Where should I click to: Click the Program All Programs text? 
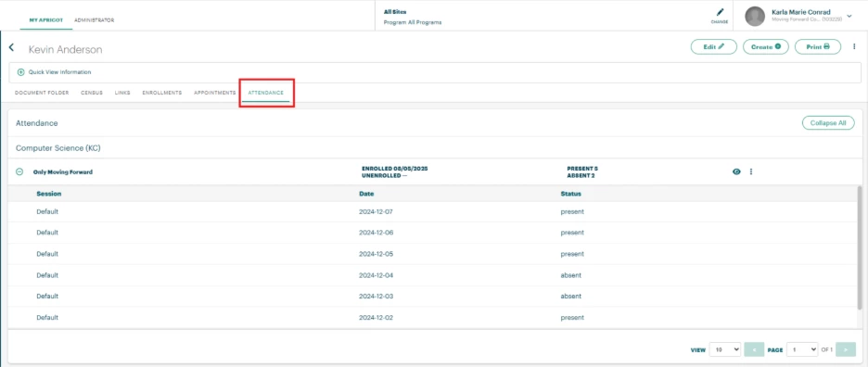(413, 22)
